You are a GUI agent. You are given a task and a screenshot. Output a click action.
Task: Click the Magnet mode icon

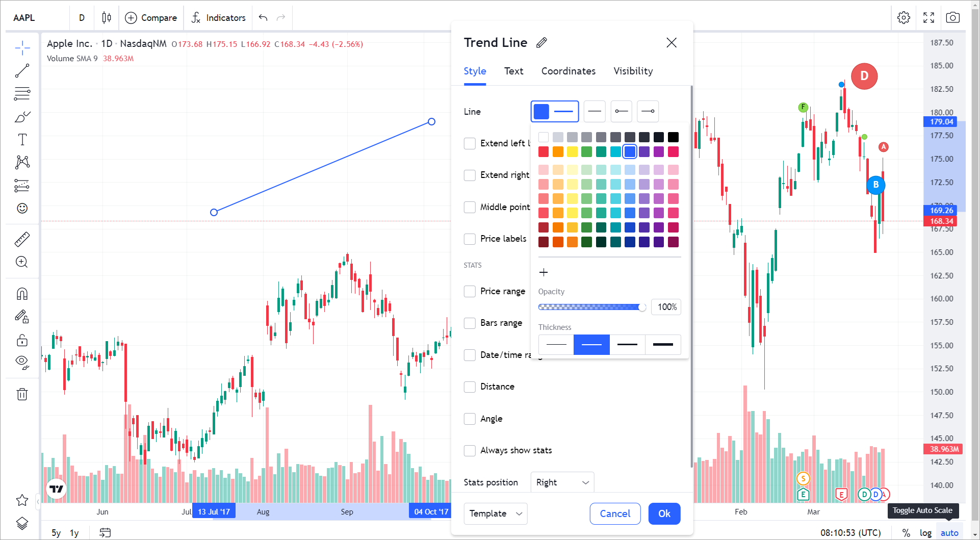click(22, 294)
